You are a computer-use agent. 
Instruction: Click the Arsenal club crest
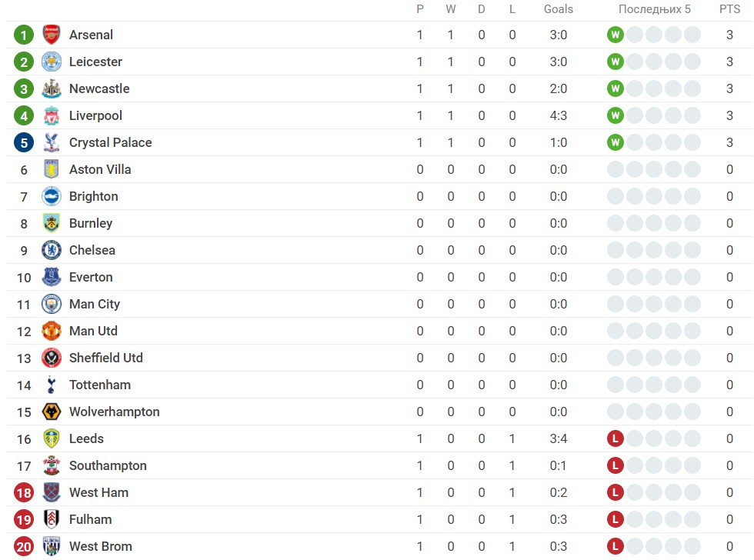51,35
